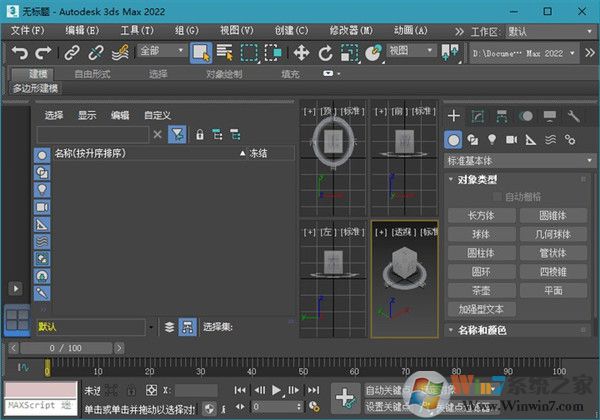Toggle the 自动栅格 checkbox
Viewport: 600px width, 420px height.
point(498,197)
